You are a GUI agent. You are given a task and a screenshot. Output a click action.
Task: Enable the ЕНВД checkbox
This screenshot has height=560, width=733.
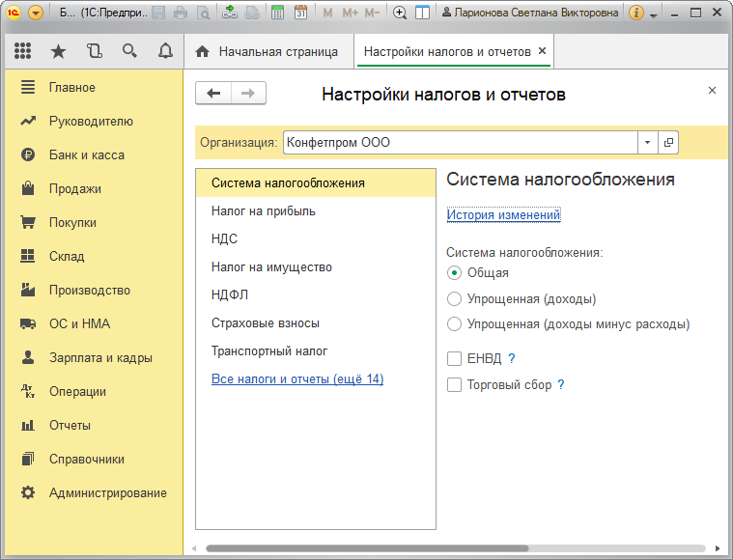click(454, 358)
